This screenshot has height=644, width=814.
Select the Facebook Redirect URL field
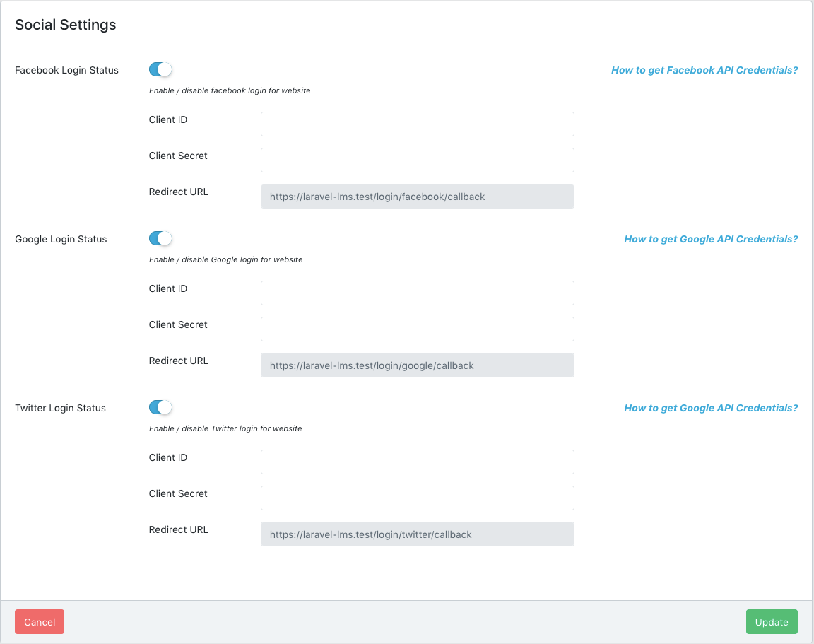pos(417,197)
